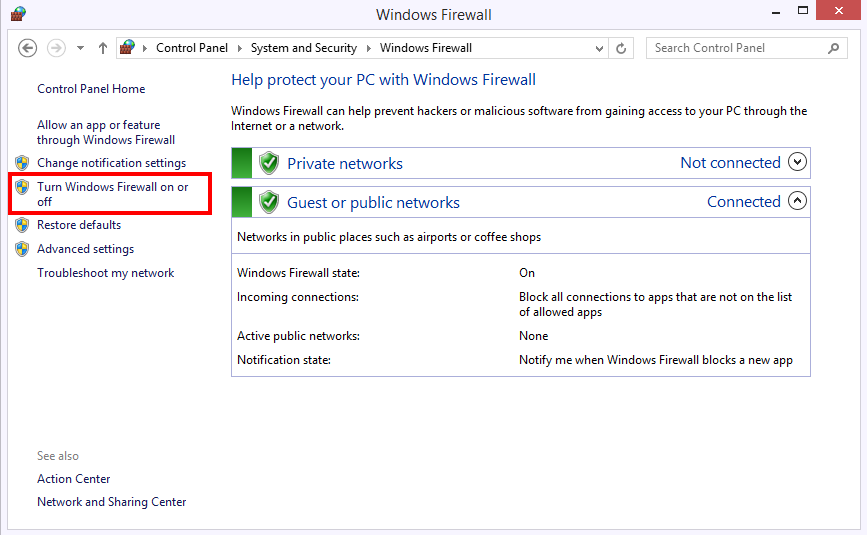This screenshot has height=535, width=867.
Task: Click the shield icon beside Change notification settings
Action: coord(22,162)
